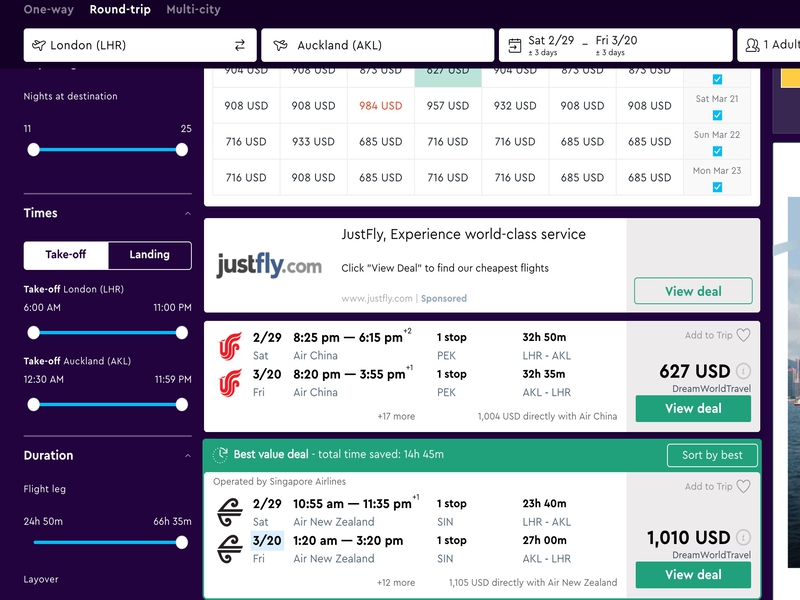Open price info icon next to 1,010 USD
Screen dimensions: 800x600
(x=743, y=537)
